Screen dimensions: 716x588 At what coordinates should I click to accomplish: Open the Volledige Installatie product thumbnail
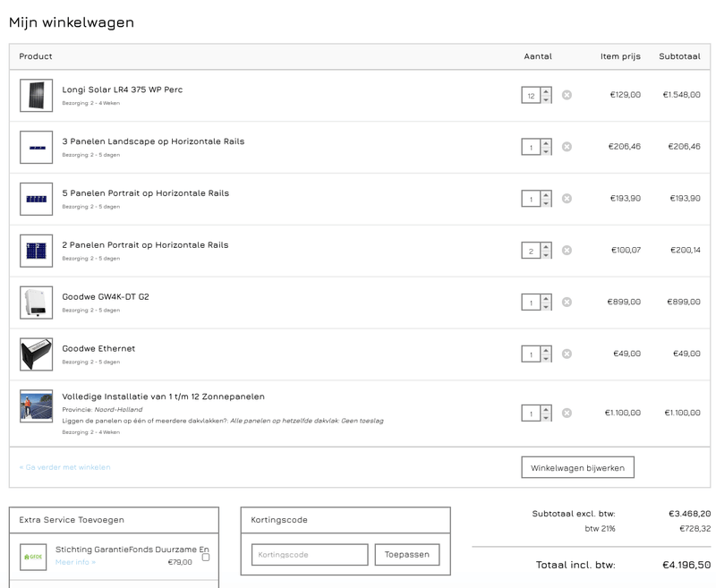37,406
